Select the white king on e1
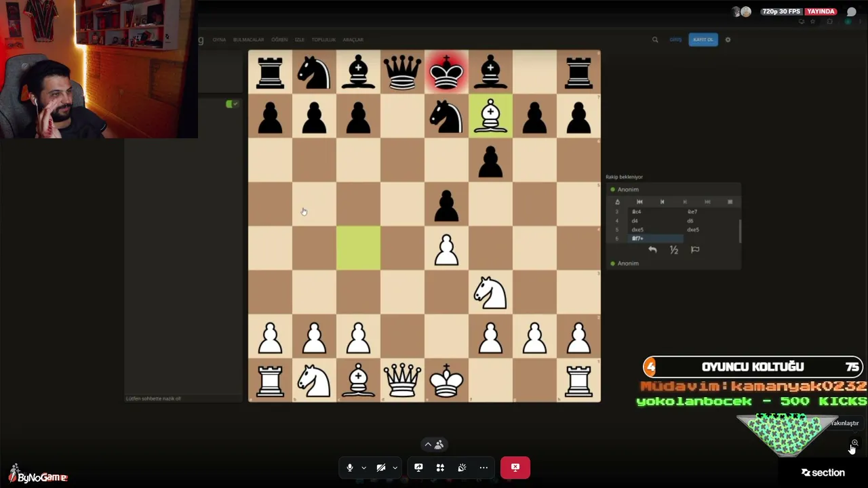The width and height of the screenshot is (868, 488). pyautogui.click(x=446, y=380)
